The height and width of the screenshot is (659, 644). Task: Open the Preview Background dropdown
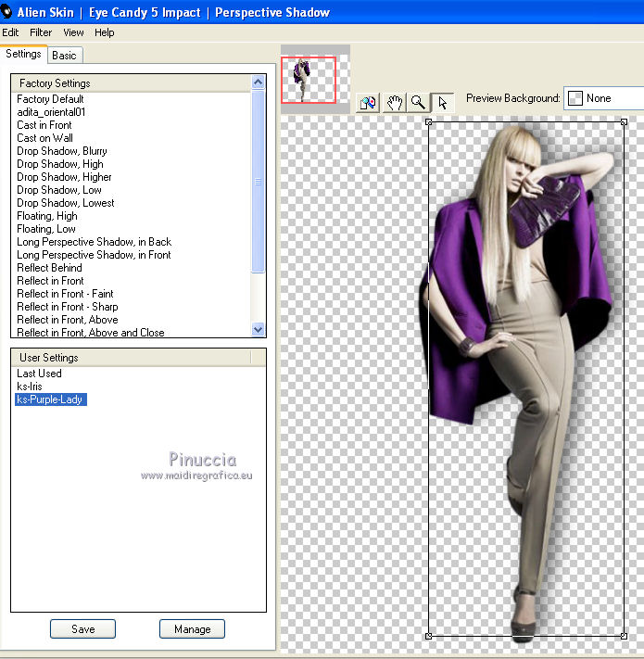tap(603, 98)
